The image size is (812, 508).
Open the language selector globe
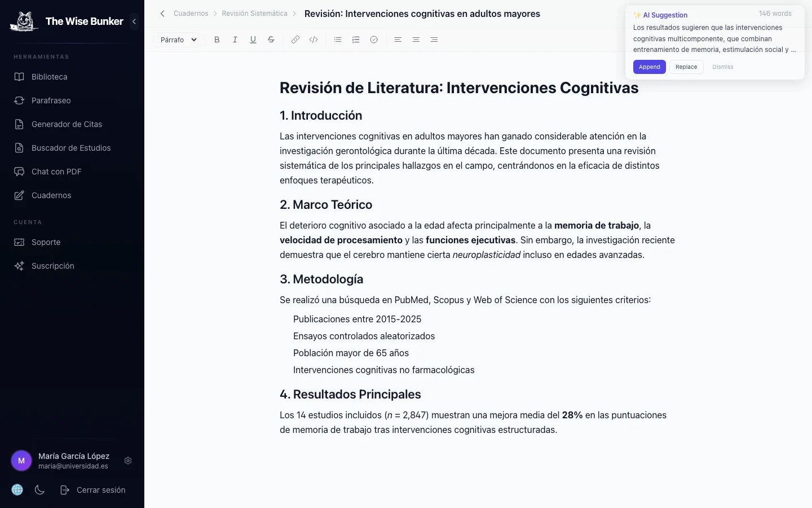point(17,489)
